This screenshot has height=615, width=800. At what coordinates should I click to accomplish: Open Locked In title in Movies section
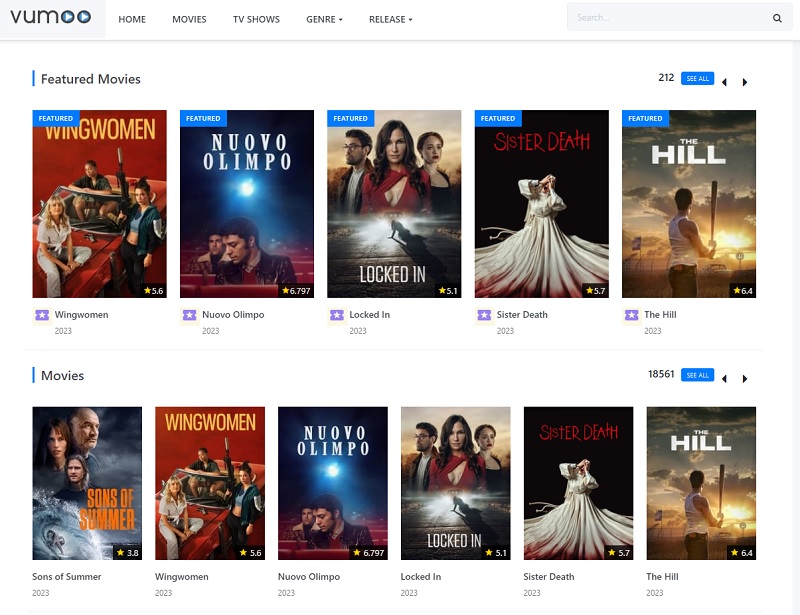421,577
